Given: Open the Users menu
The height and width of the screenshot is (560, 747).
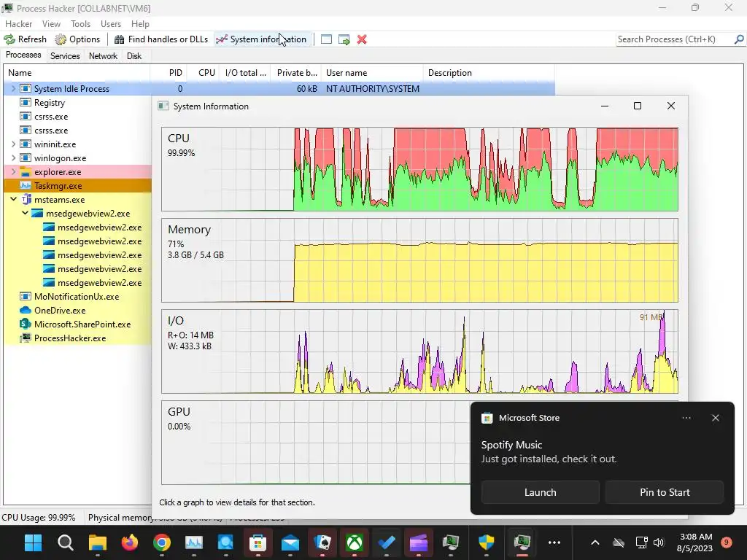Looking at the screenshot, I should point(111,24).
